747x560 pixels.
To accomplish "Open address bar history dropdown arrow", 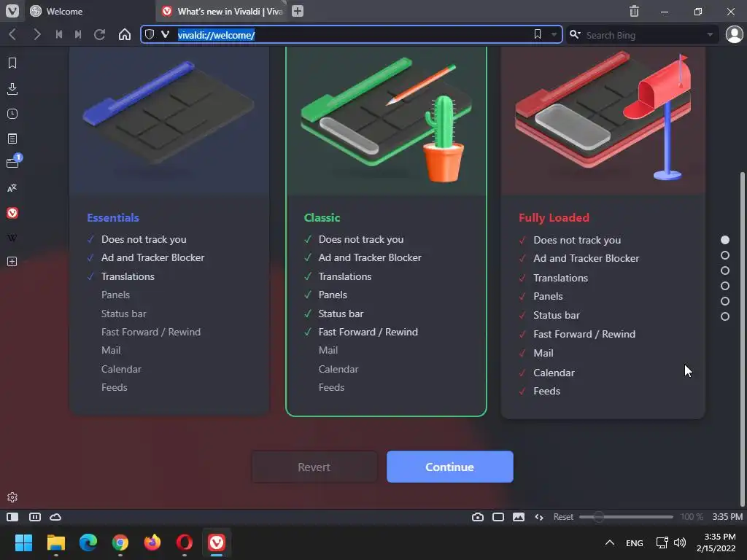I will (x=554, y=35).
